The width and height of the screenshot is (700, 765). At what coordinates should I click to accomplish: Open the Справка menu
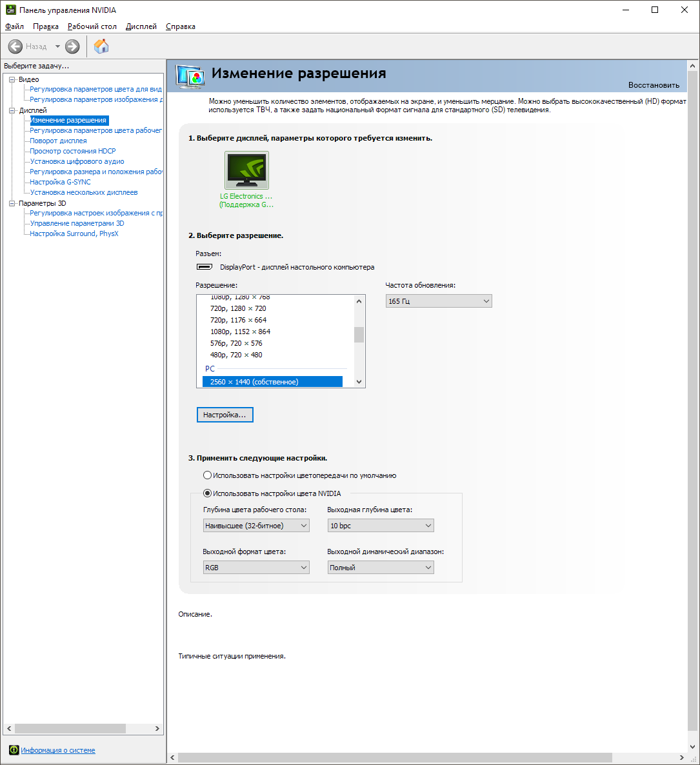[181, 26]
